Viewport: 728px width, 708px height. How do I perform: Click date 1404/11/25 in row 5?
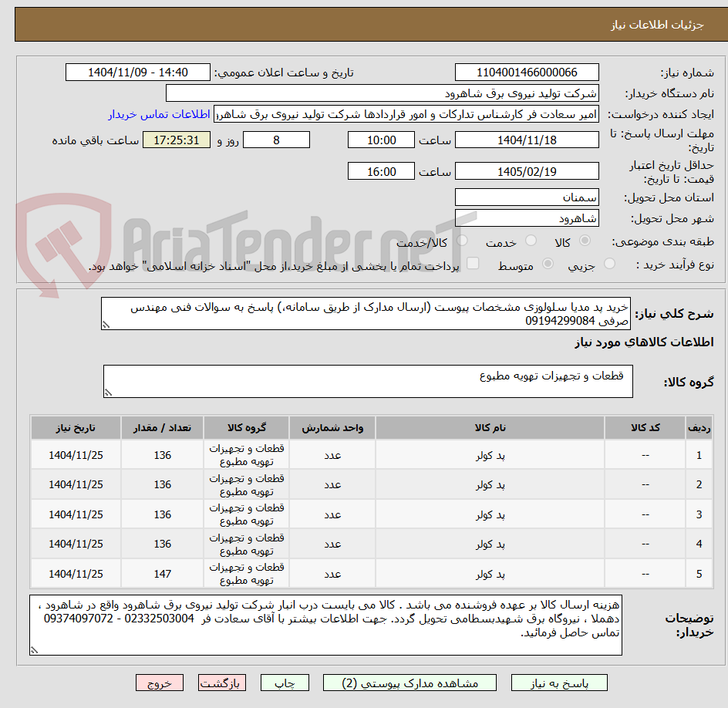(76, 574)
